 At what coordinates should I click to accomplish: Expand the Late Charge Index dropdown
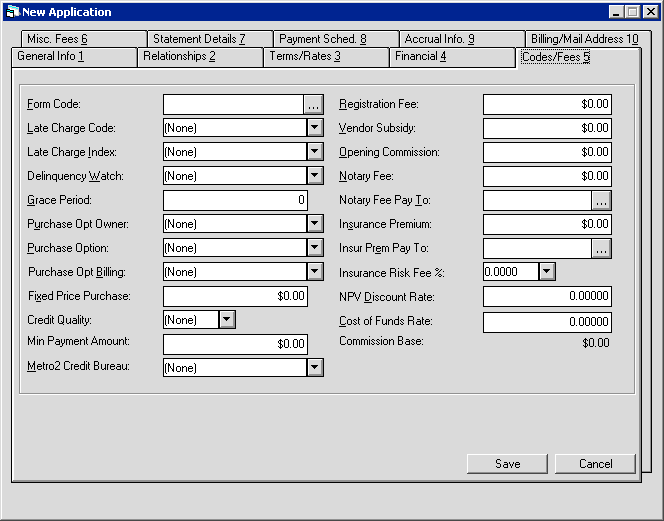315,152
